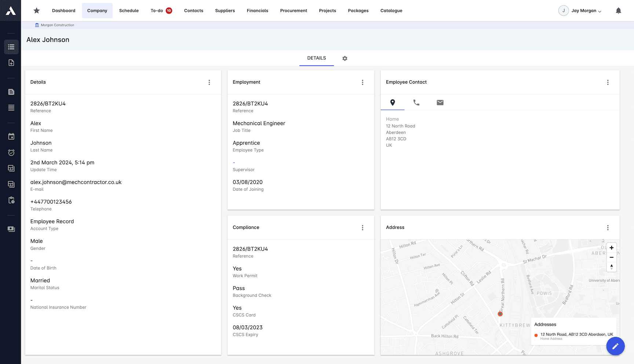Open the location tab in Employee Contact

click(x=392, y=103)
